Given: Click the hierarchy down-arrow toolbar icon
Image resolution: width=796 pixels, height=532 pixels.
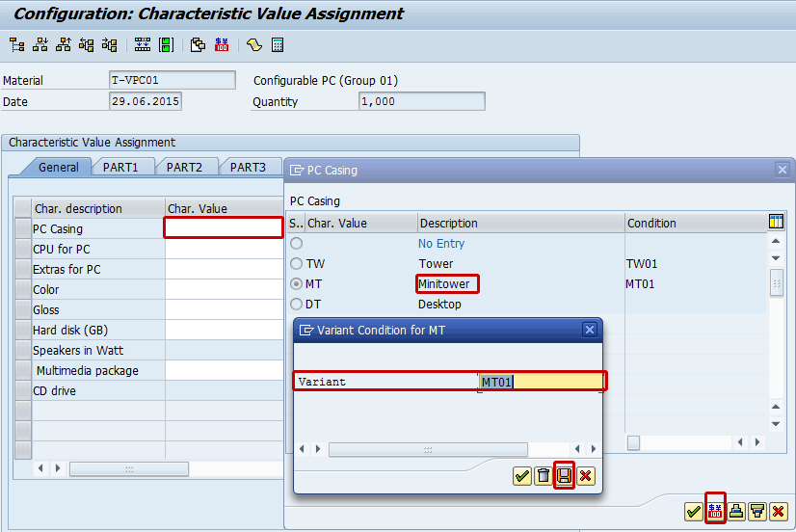Looking at the screenshot, I should coord(40,45).
